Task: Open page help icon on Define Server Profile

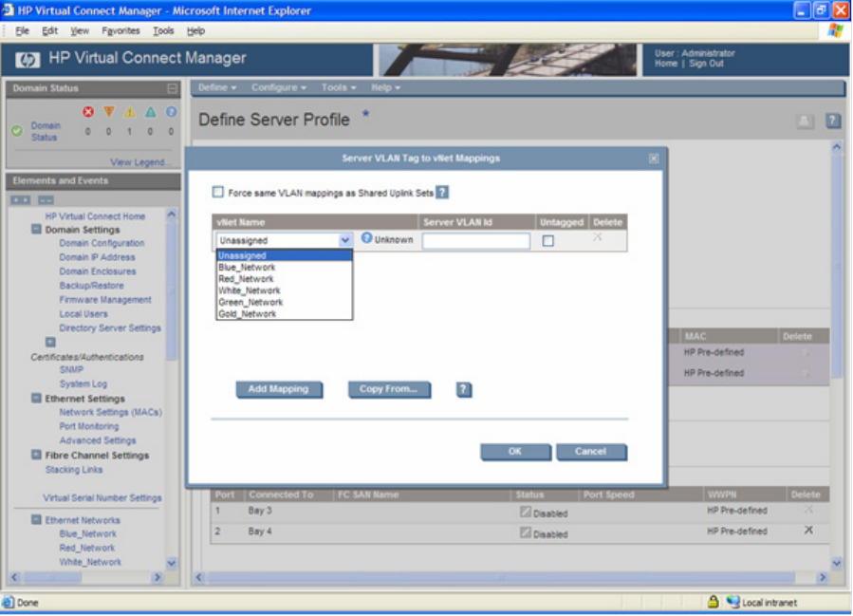Action: click(x=833, y=121)
